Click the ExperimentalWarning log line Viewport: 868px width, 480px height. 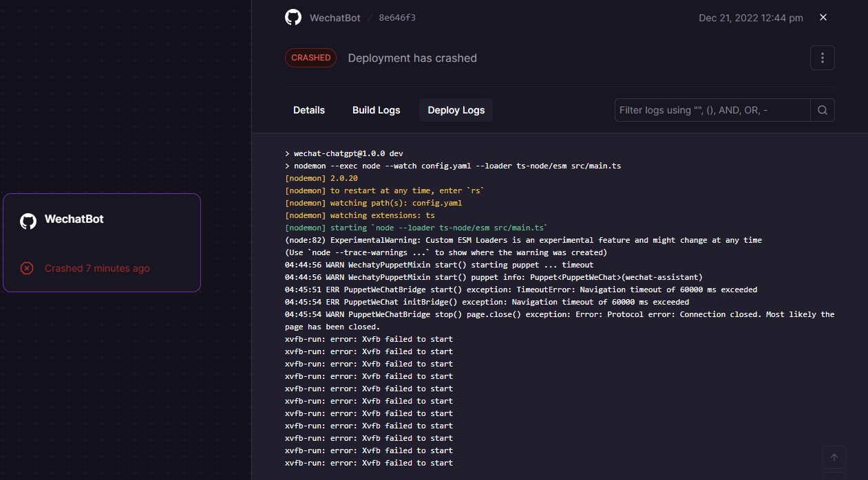pos(523,240)
